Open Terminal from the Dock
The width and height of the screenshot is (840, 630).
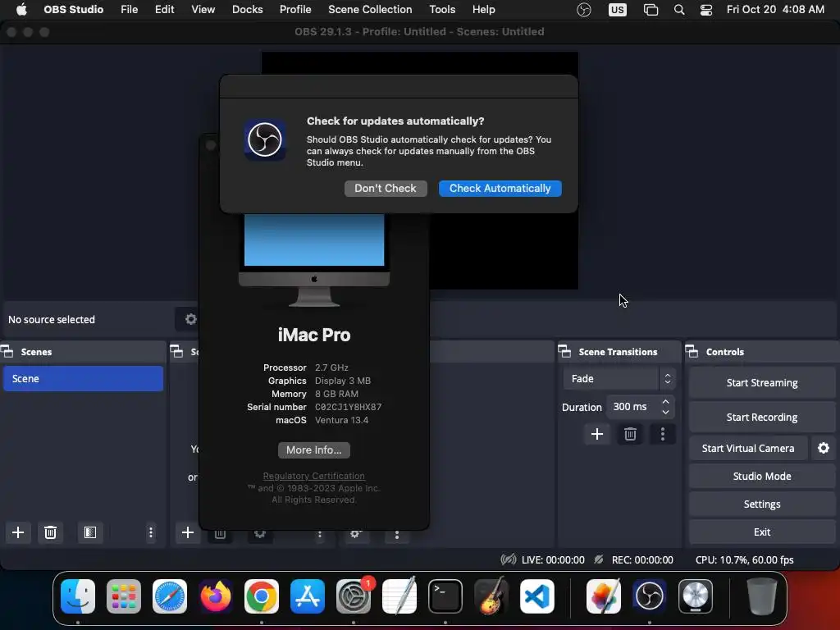point(445,596)
